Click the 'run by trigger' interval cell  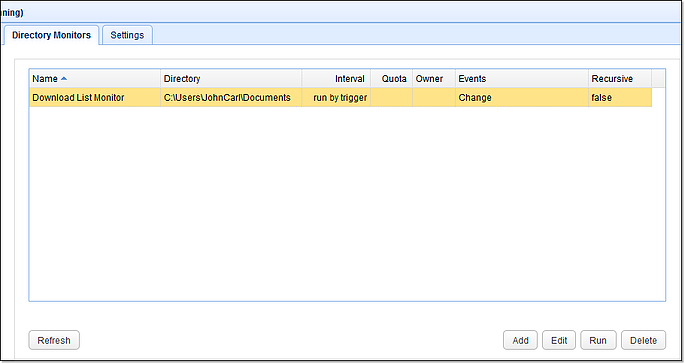click(336, 97)
